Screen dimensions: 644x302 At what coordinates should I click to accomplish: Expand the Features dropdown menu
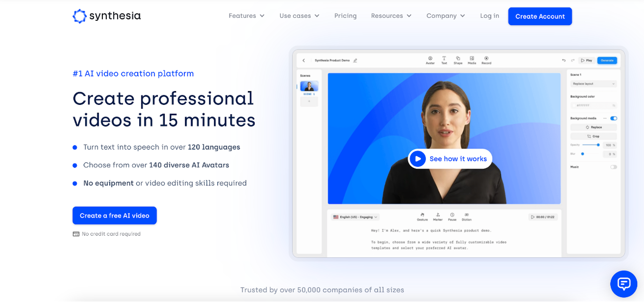tap(246, 16)
